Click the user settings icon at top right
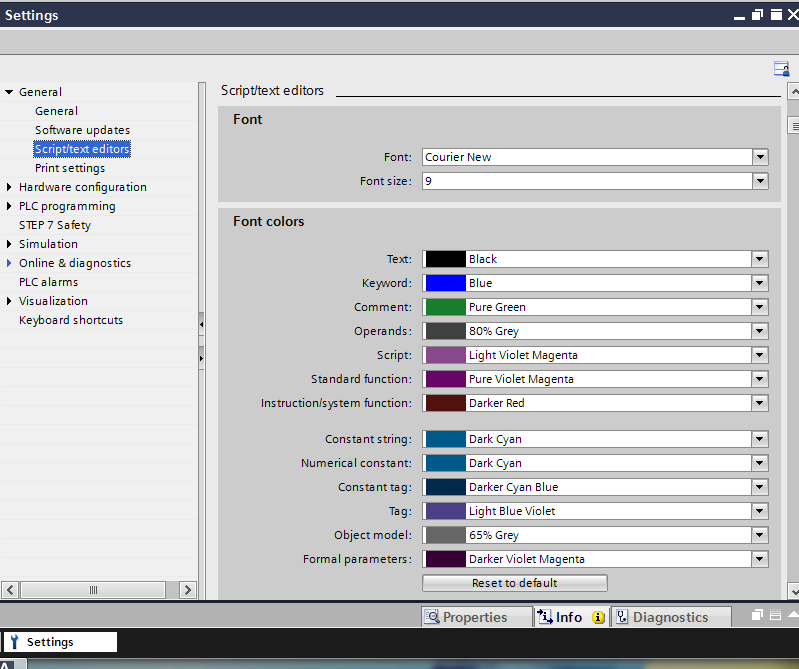The width and height of the screenshot is (799, 669). (781, 68)
